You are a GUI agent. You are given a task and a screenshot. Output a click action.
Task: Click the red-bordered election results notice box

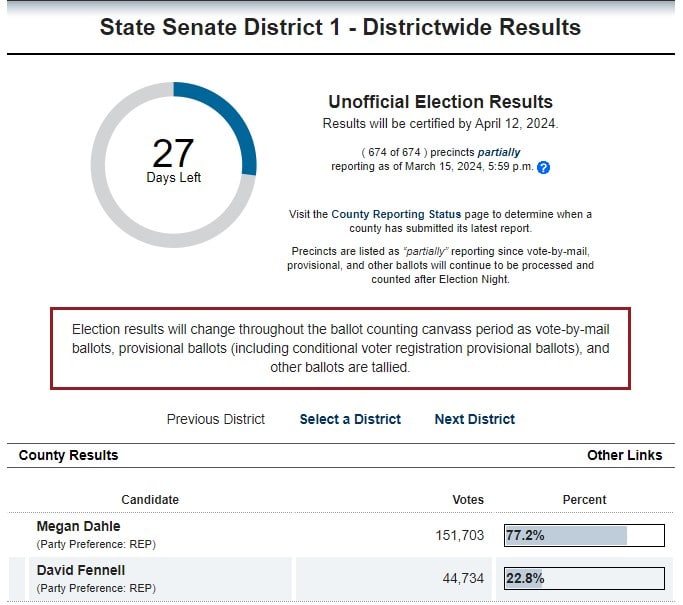coord(340,349)
